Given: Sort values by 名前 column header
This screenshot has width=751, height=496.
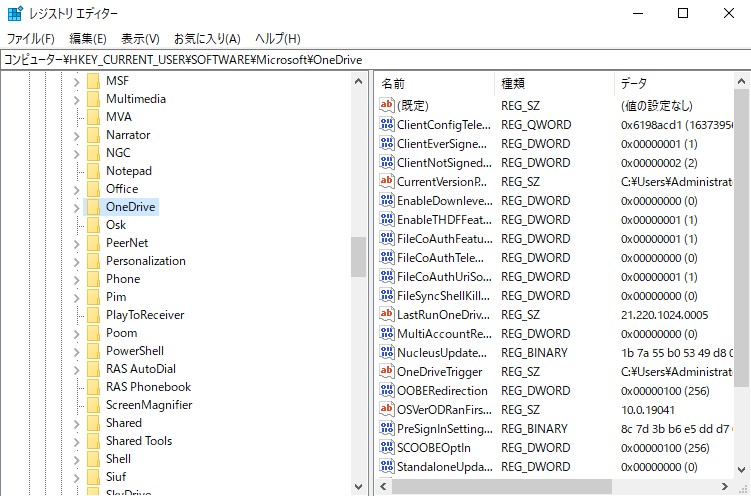Looking at the screenshot, I should 434,84.
